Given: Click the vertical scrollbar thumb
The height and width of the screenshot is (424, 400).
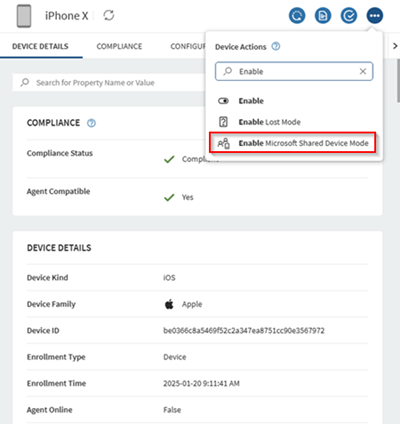Looking at the screenshot, I should tap(398, 80).
